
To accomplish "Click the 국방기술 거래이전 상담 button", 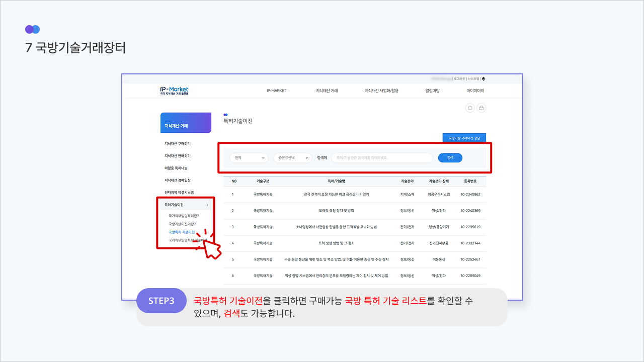I will 464,138.
